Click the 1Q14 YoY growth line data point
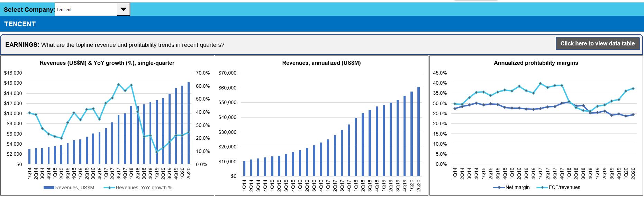Screen dimensions: 644x207 click(29, 113)
